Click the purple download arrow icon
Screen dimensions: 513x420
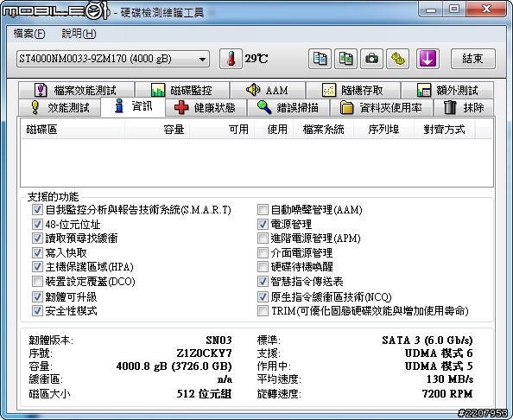(x=427, y=59)
